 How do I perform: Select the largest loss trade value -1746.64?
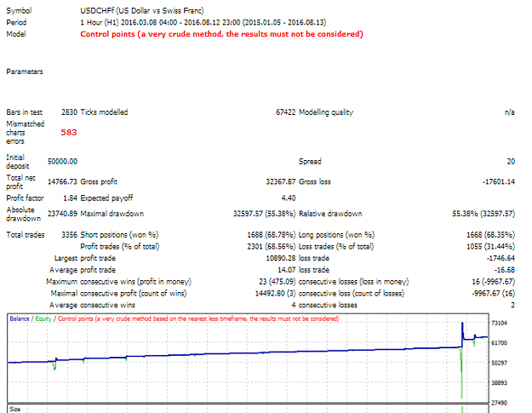coord(501,258)
